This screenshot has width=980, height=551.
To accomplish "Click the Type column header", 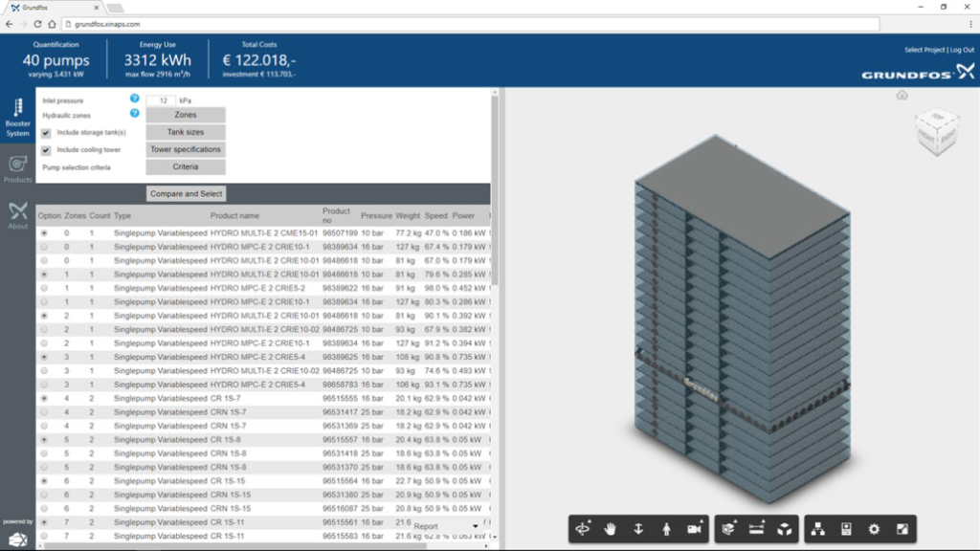I will (x=122, y=215).
